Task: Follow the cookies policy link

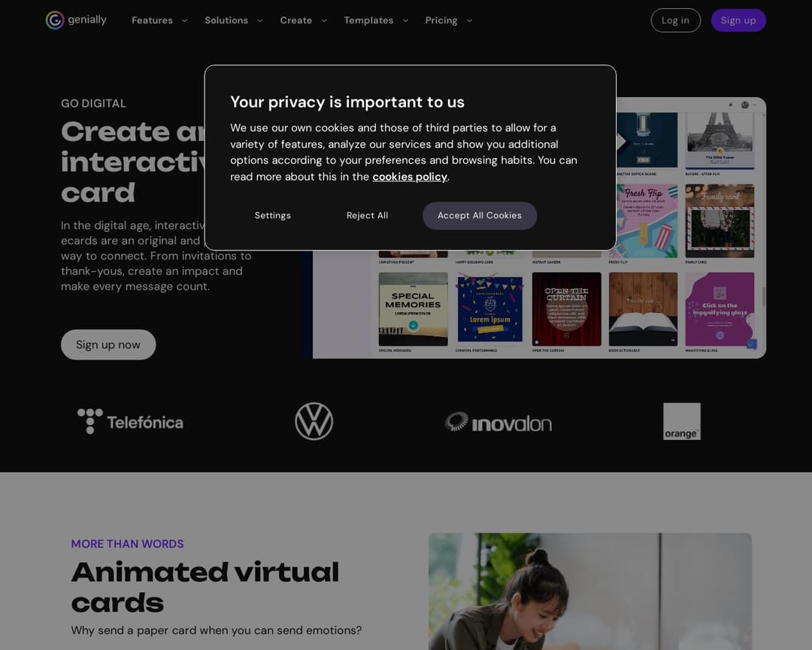Action: point(410,177)
